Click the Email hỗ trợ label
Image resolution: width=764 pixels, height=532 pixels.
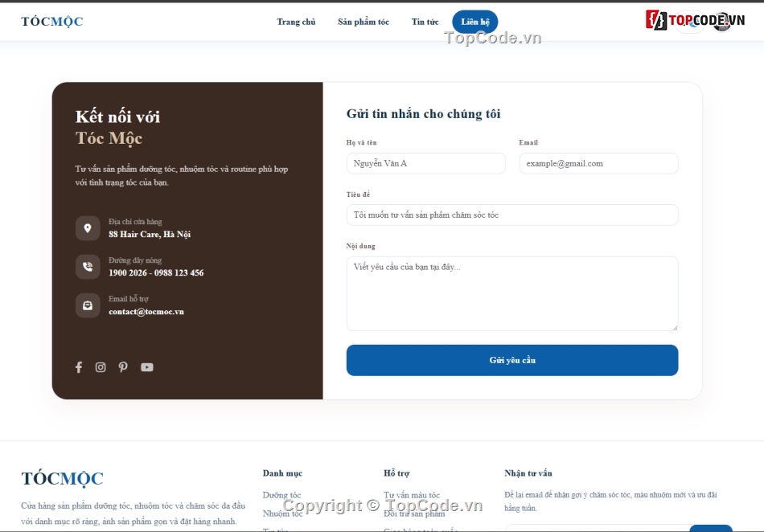[129, 299]
